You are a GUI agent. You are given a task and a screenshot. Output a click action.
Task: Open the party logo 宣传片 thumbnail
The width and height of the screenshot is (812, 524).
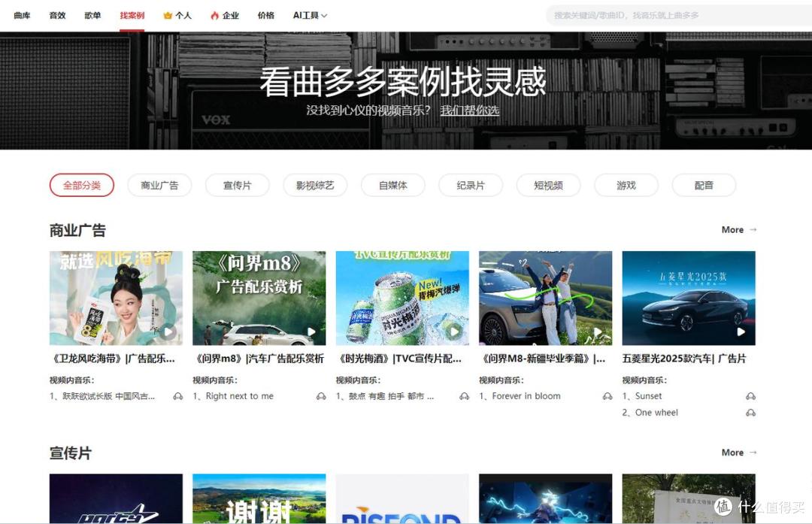(116, 498)
